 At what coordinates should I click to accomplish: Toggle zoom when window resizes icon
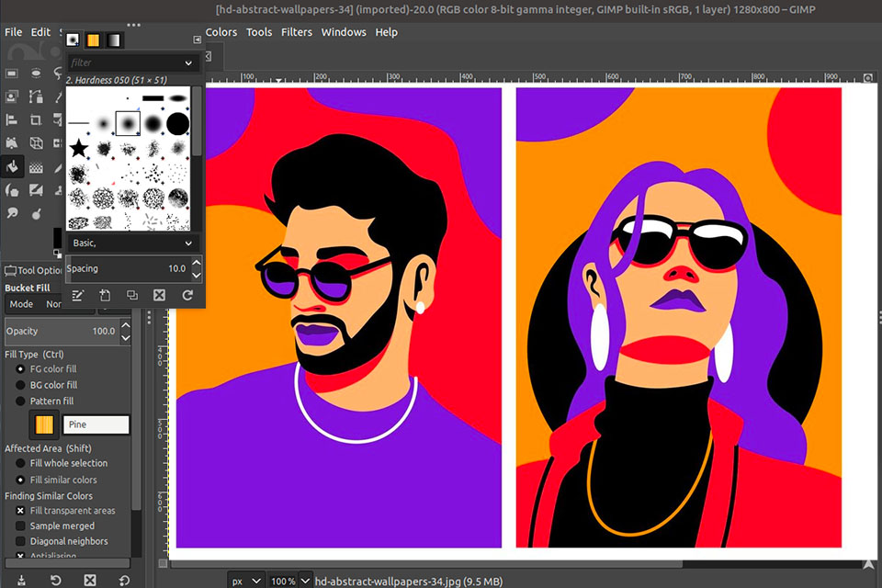868,78
